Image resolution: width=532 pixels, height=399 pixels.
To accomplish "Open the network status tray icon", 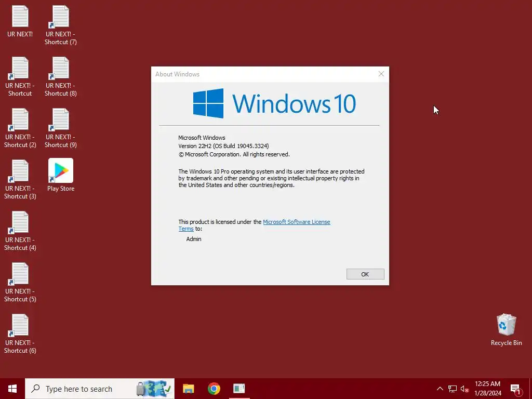I will pyautogui.click(x=453, y=389).
